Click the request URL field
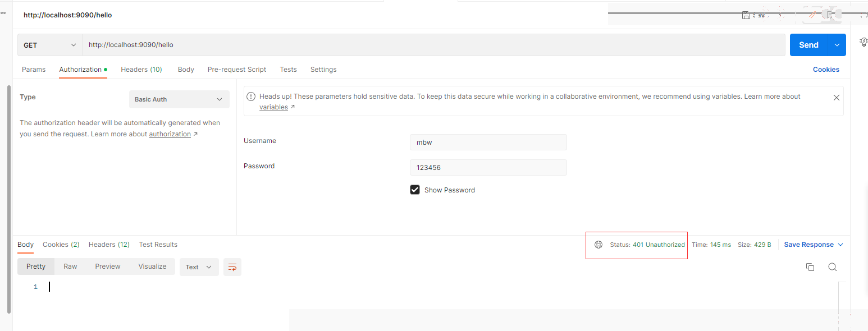 pos(433,45)
